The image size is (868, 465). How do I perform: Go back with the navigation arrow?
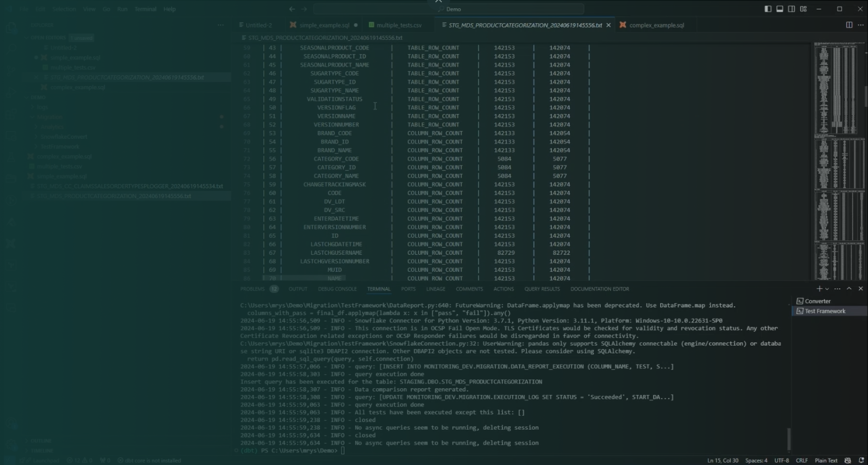pyautogui.click(x=292, y=9)
